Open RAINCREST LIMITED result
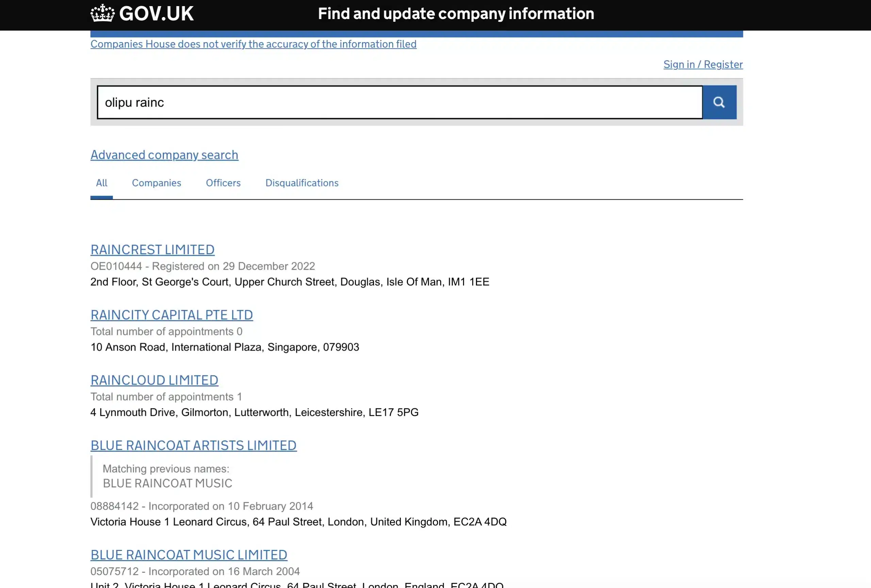871x588 pixels. (x=152, y=249)
